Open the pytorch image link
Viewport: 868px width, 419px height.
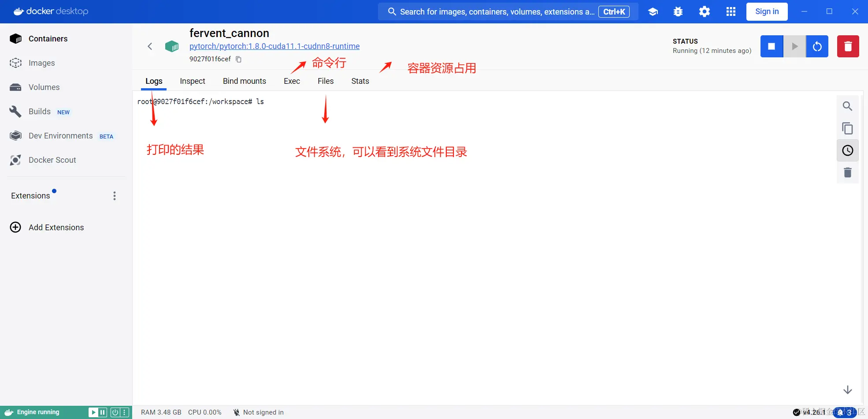[274, 46]
